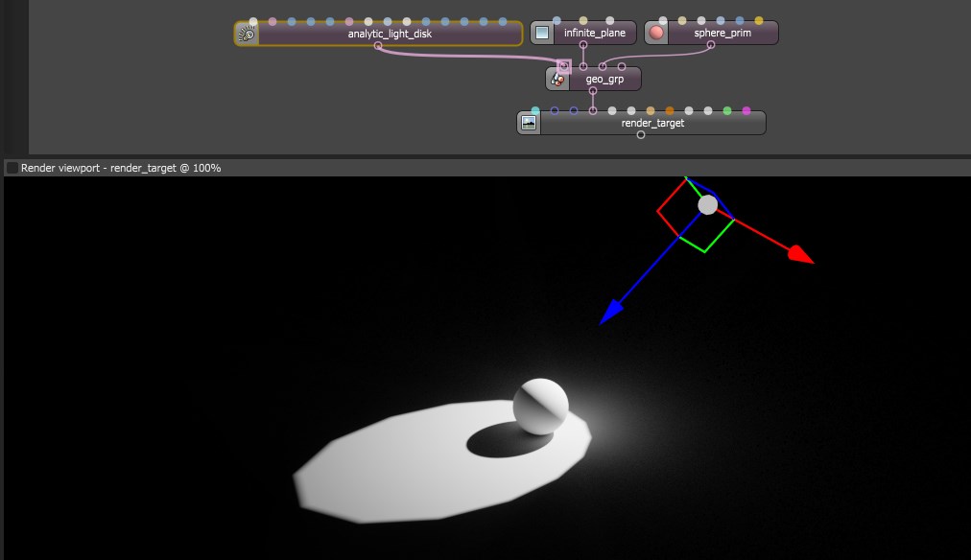
Task: Click the orange input pin on render_target
Action: click(x=670, y=111)
